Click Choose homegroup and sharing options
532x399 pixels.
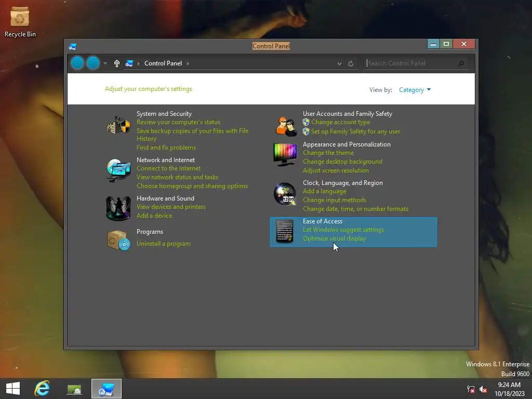pos(192,186)
